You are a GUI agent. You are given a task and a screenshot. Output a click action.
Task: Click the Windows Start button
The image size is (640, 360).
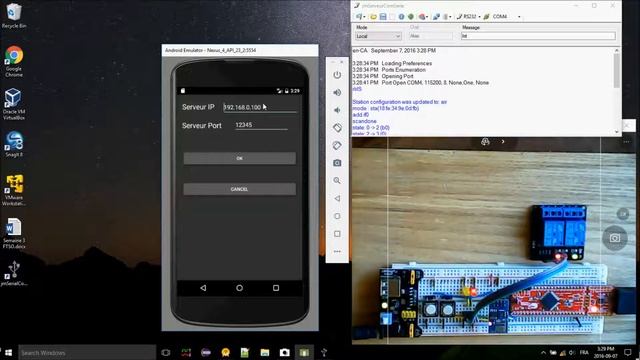8,353
